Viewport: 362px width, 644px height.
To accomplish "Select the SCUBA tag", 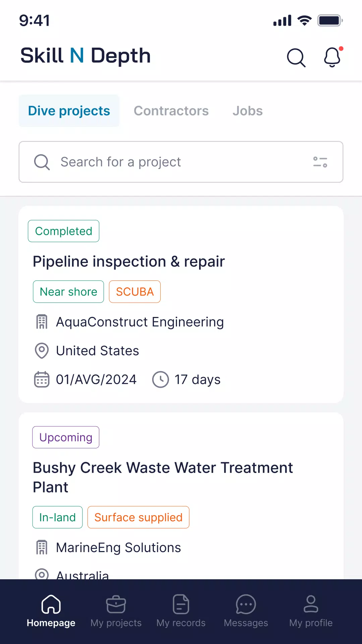I will coord(135,292).
